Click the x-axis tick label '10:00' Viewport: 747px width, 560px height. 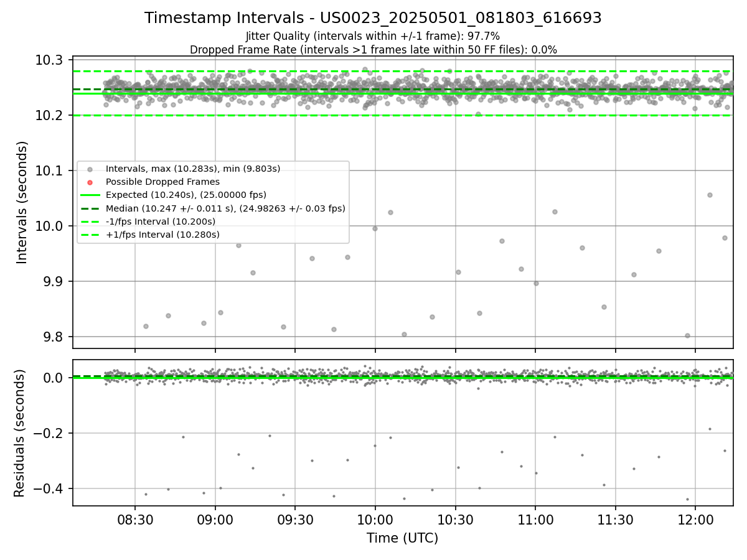point(375,521)
